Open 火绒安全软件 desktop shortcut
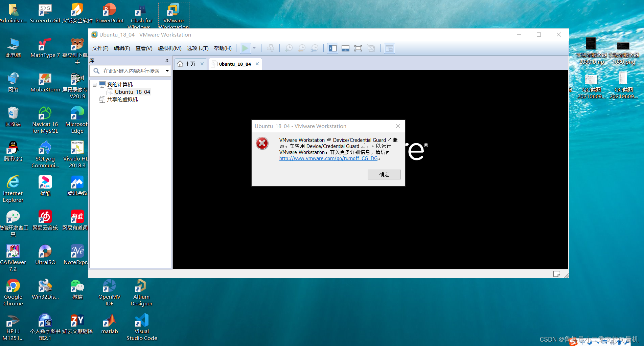The height and width of the screenshot is (346, 644). click(77, 14)
